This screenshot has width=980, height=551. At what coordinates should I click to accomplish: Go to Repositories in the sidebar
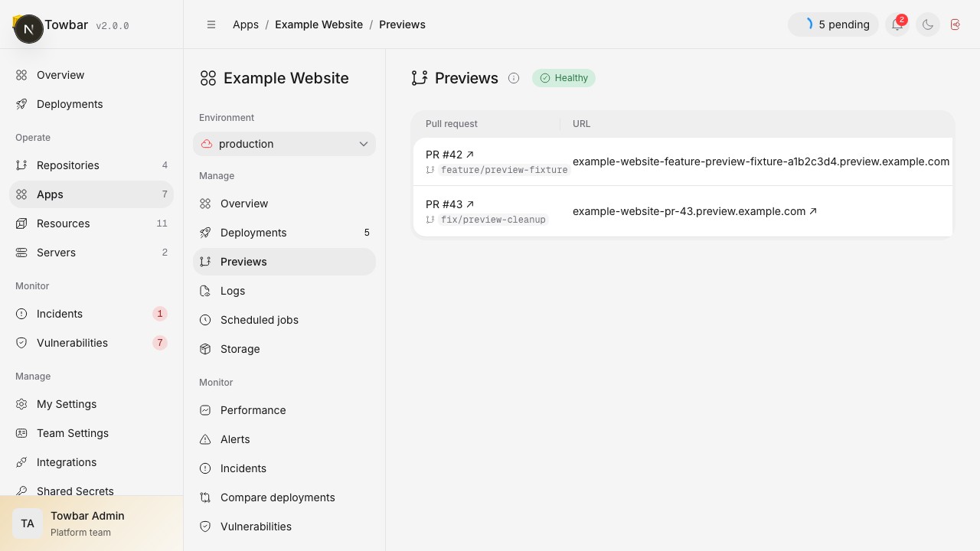[x=91, y=165]
